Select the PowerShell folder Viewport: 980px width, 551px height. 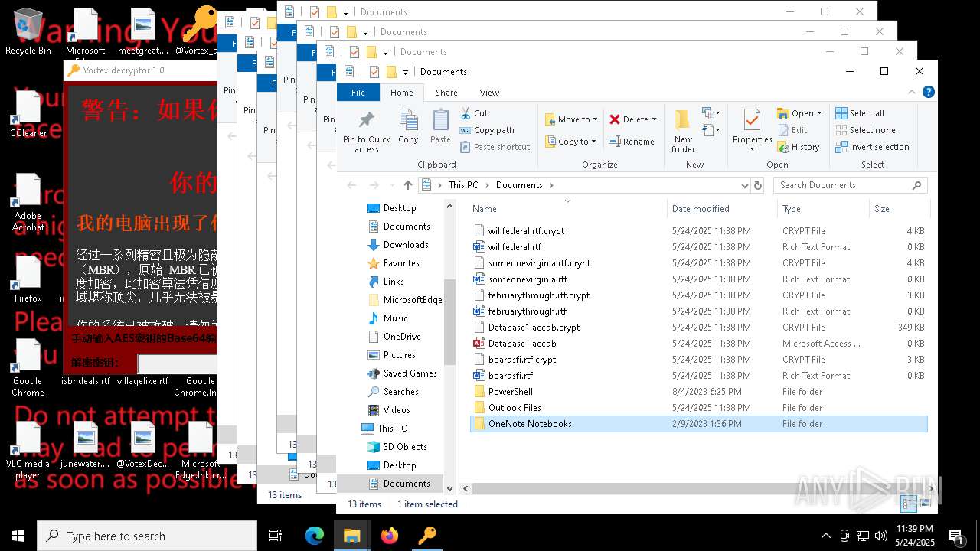510,392
